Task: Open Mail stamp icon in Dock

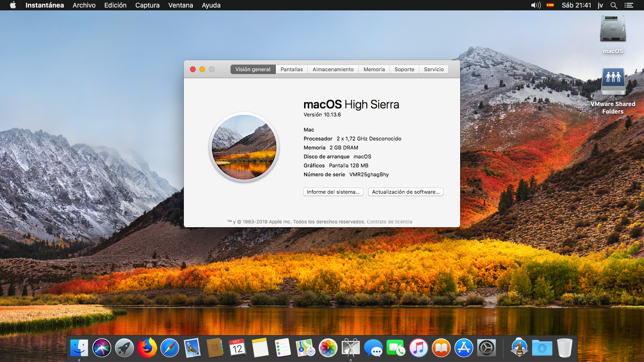Action: tap(192, 348)
